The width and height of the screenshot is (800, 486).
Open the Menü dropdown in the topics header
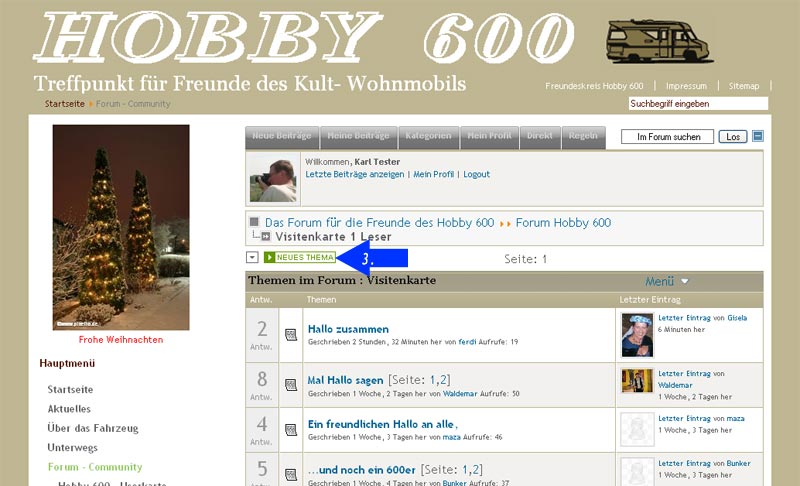667,282
